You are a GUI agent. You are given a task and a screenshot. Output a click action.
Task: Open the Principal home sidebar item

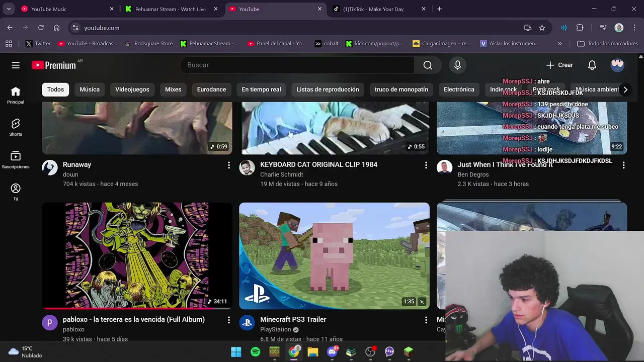(16, 95)
